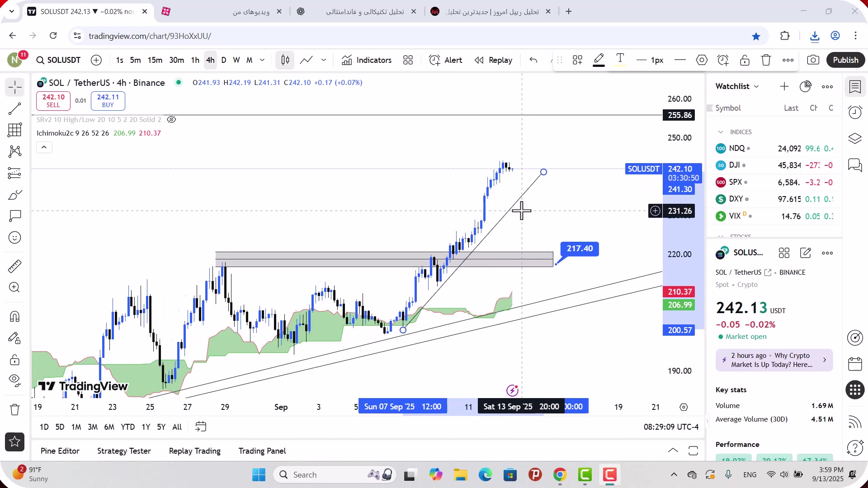Open the forecasting and measurement tools

(14, 173)
